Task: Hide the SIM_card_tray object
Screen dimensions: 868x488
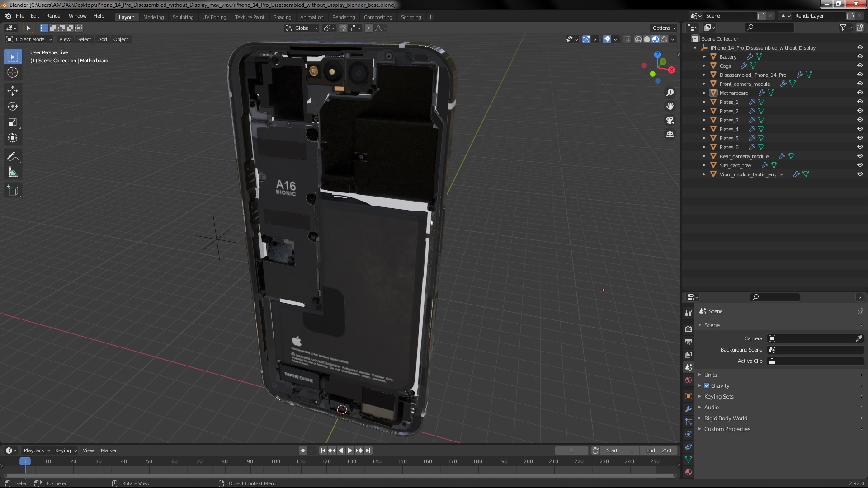Action: tap(860, 165)
